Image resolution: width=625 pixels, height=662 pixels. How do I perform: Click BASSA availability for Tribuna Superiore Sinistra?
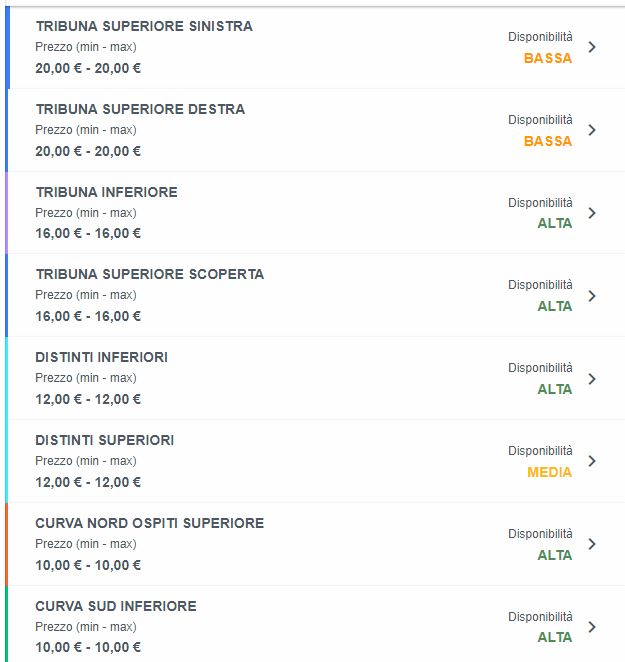548,58
